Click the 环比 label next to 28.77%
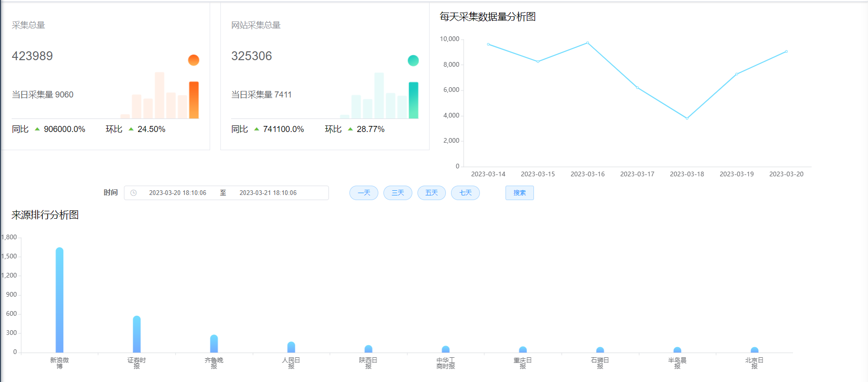This screenshot has width=868, height=382. (x=333, y=129)
